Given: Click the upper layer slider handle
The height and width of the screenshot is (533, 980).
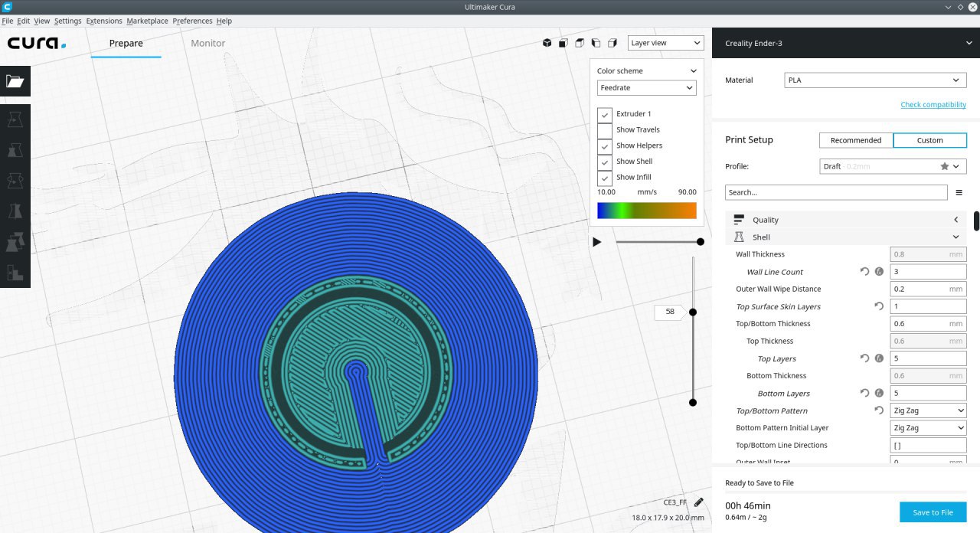Looking at the screenshot, I should point(693,312).
